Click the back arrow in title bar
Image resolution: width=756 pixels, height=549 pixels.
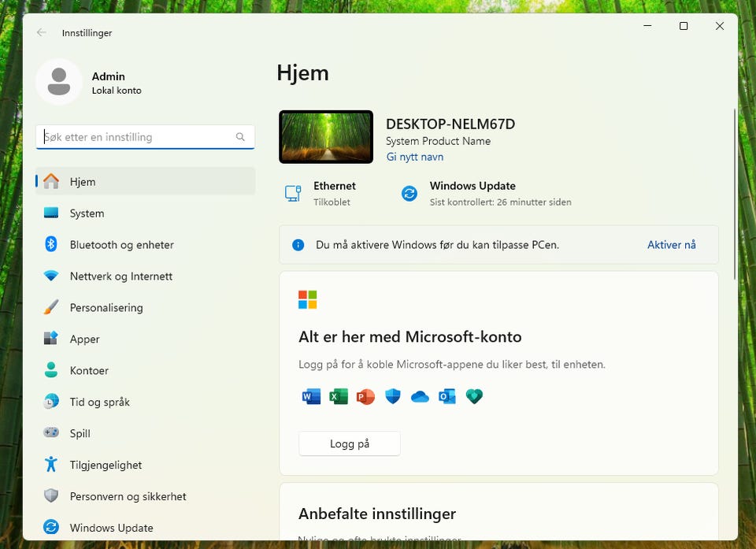click(42, 32)
